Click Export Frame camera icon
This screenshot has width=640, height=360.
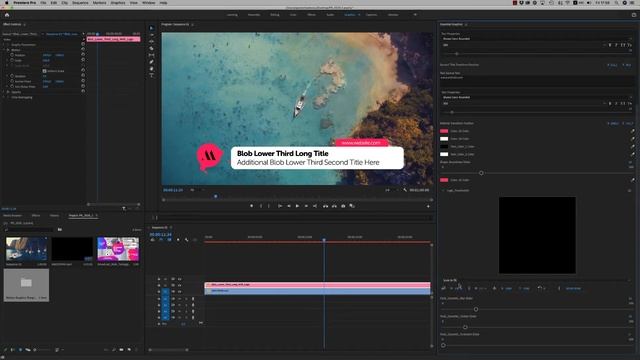pyautogui.click(x=343, y=206)
